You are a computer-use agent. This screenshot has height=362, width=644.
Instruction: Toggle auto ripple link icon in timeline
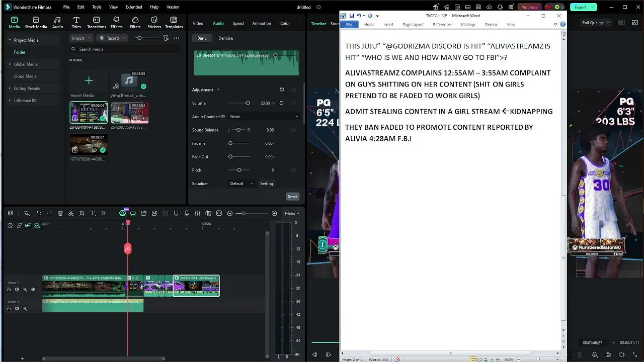28,225
